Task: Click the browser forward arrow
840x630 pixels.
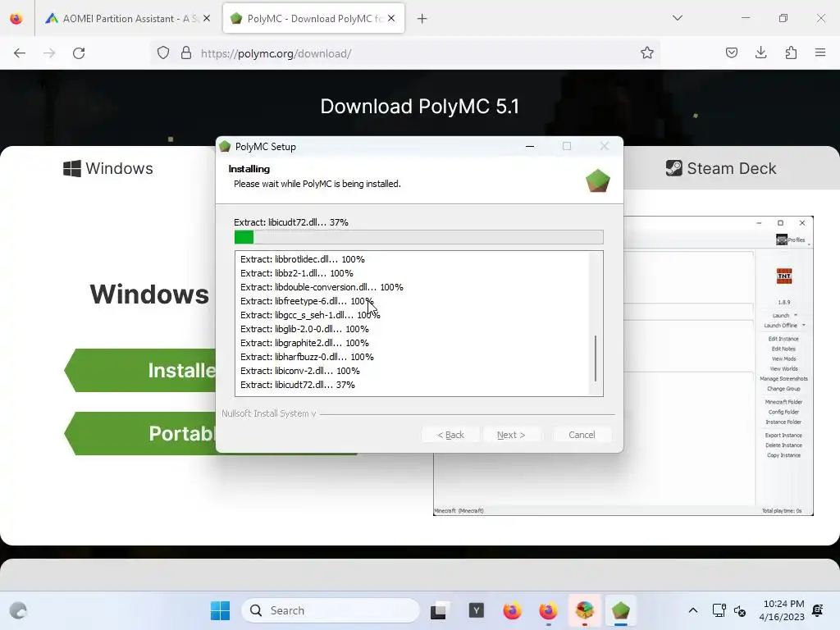Action: pos(49,53)
